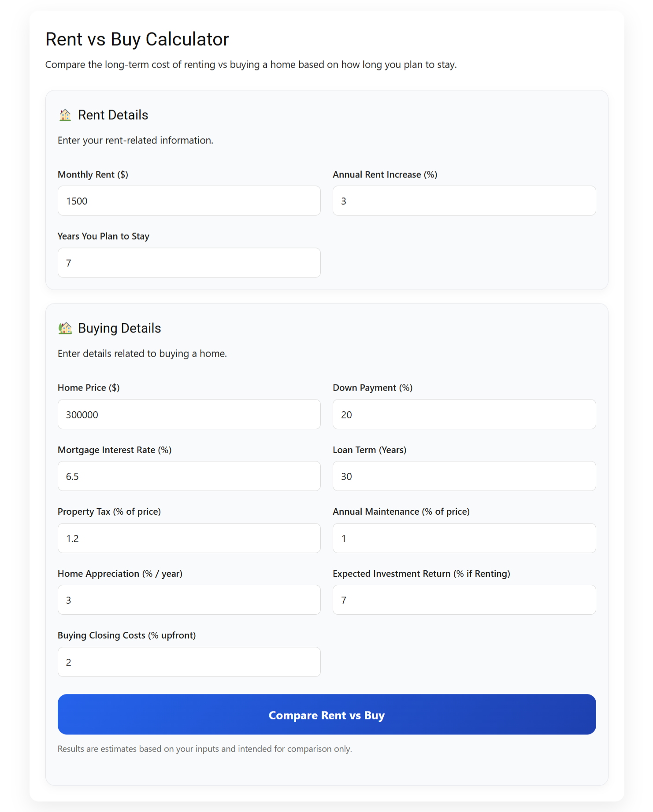Focus the Years You Plan to Stay field
The height and width of the screenshot is (812, 653).
[189, 263]
